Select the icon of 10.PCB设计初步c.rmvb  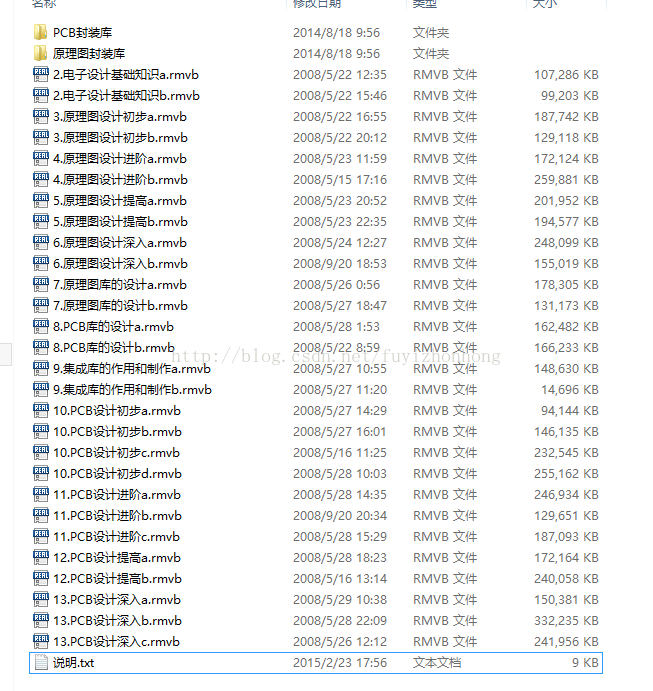click(41, 453)
